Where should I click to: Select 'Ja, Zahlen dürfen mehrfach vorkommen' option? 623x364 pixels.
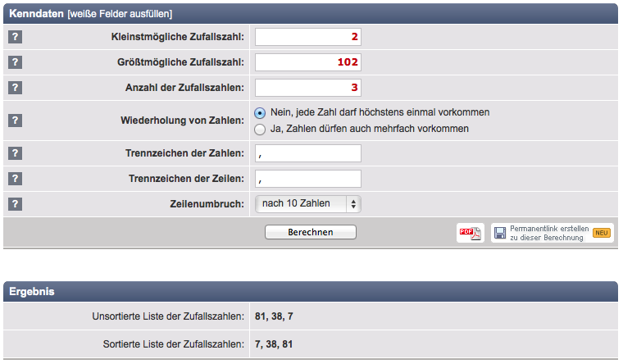[260, 130]
